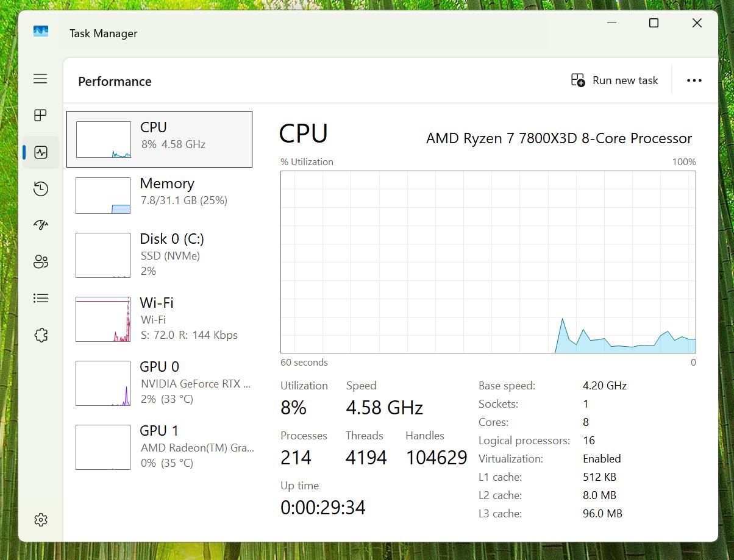Click the Logical processors label
The width and height of the screenshot is (734, 560).
coord(524,441)
